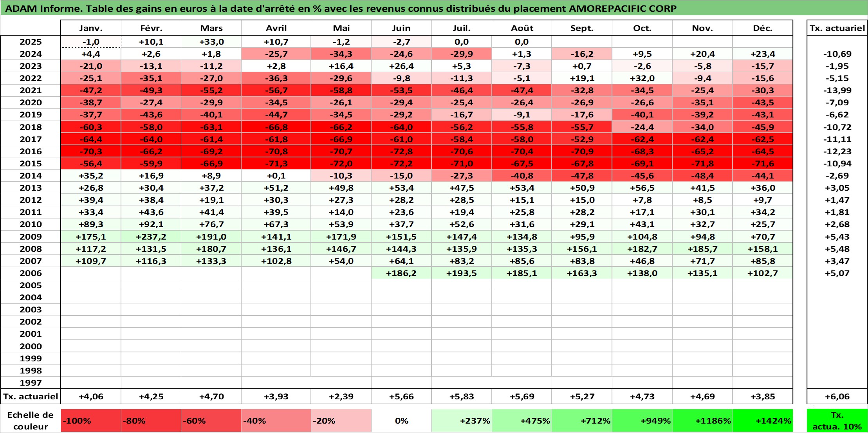The image size is (868, 433).
Task: Select the 2009 row label
Action: tap(31, 237)
